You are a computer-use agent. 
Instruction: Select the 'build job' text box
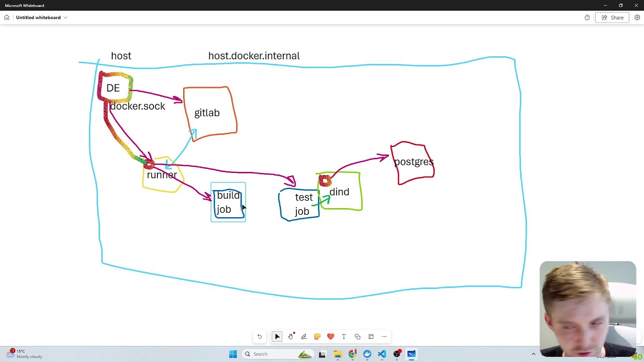[228, 202]
